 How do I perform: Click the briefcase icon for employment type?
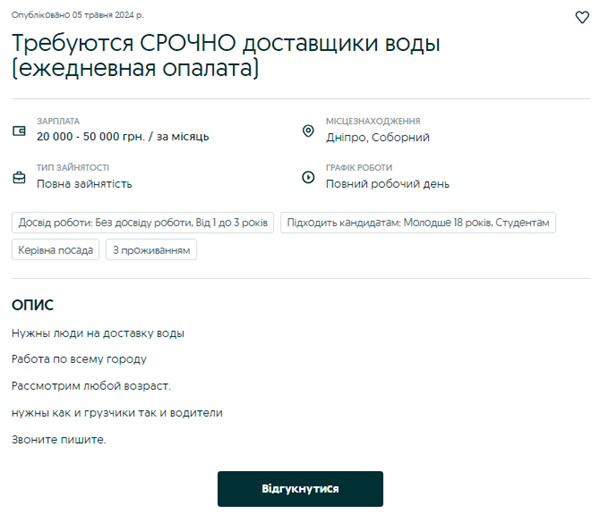[19, 178]
